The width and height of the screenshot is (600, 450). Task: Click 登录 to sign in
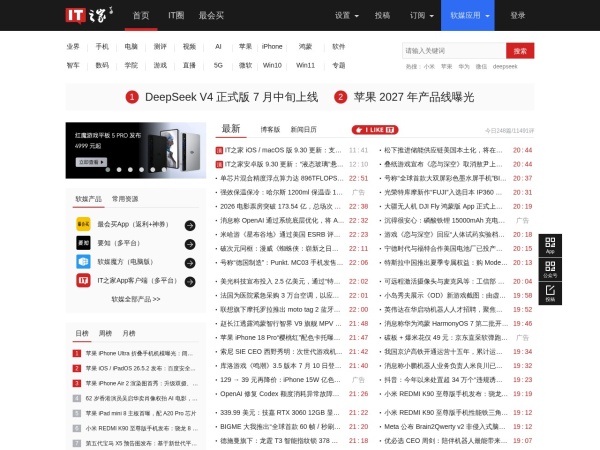517,15
